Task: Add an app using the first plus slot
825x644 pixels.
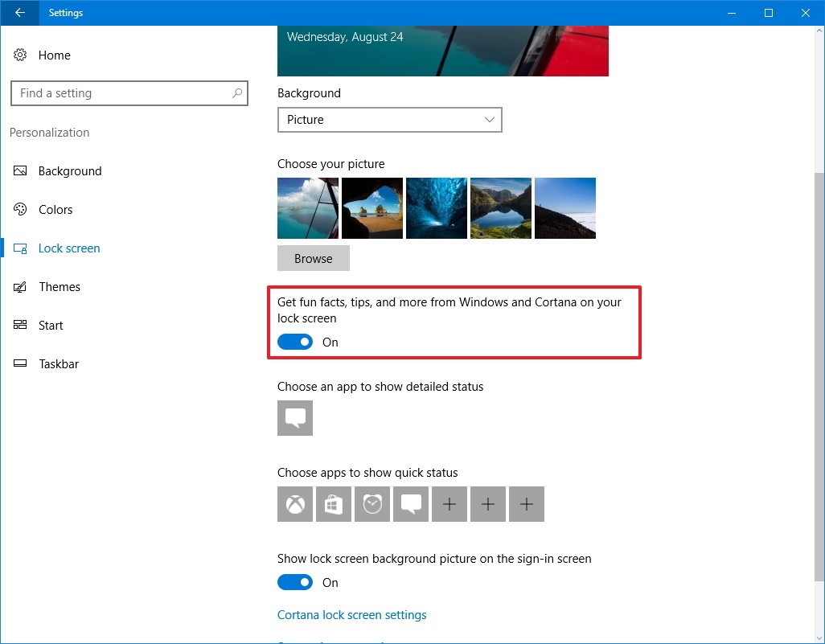Action: (x=449, y=504)
